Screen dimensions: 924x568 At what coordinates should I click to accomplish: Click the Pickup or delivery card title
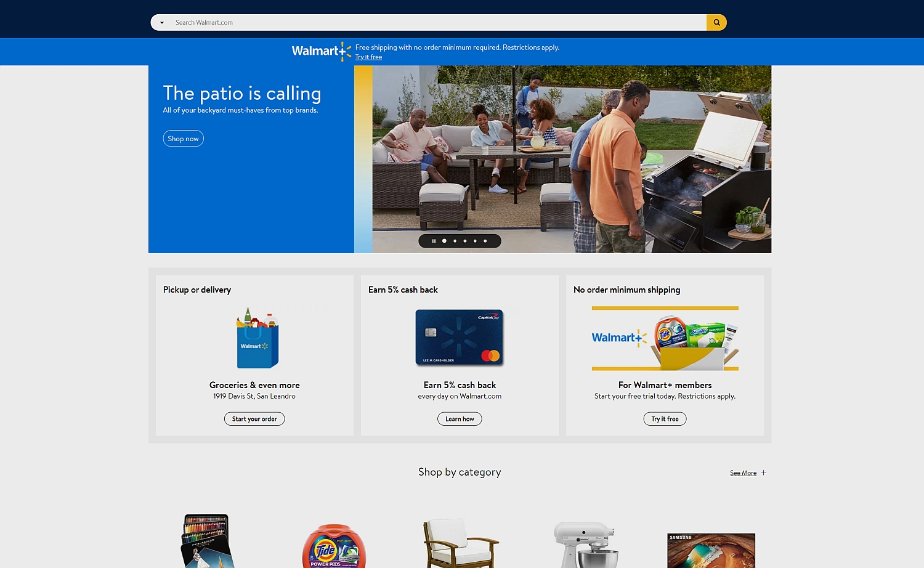point(197,290)
